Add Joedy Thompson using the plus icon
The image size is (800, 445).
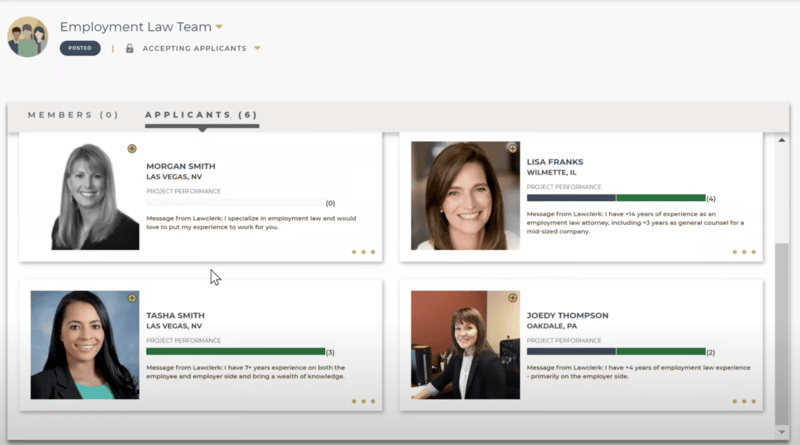click(x=512, y=298)
